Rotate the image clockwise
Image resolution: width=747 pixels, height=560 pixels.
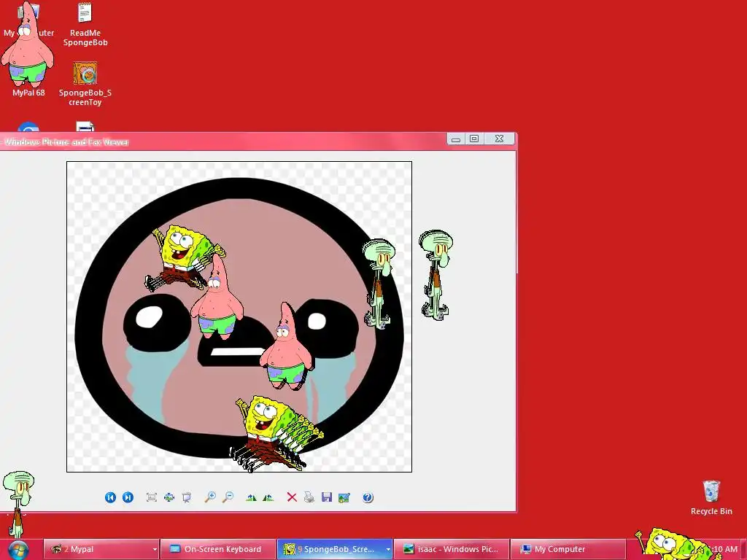(x=251, y=497)
